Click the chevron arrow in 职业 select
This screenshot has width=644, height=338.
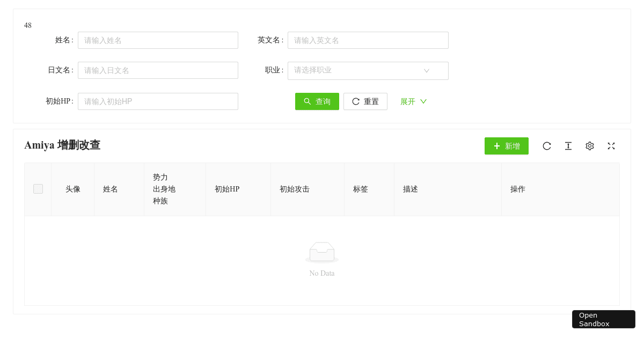(427, 70)
